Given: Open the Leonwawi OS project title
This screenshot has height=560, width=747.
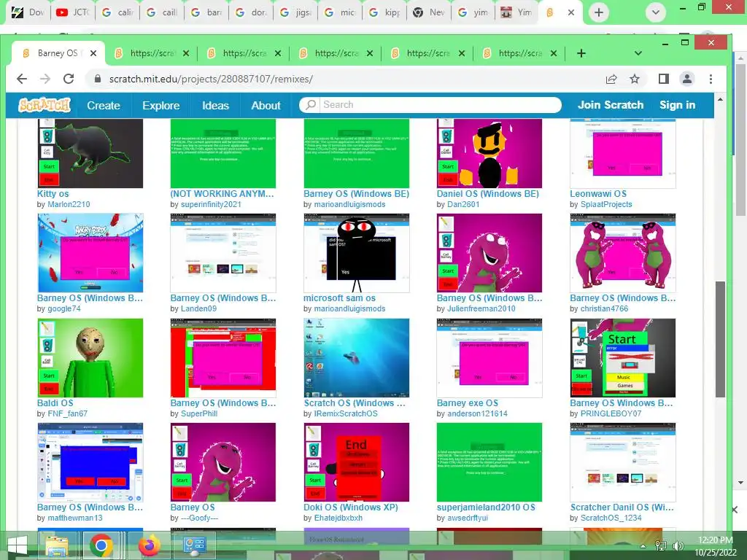Looking at the screenshot, I should click(598, 194).
